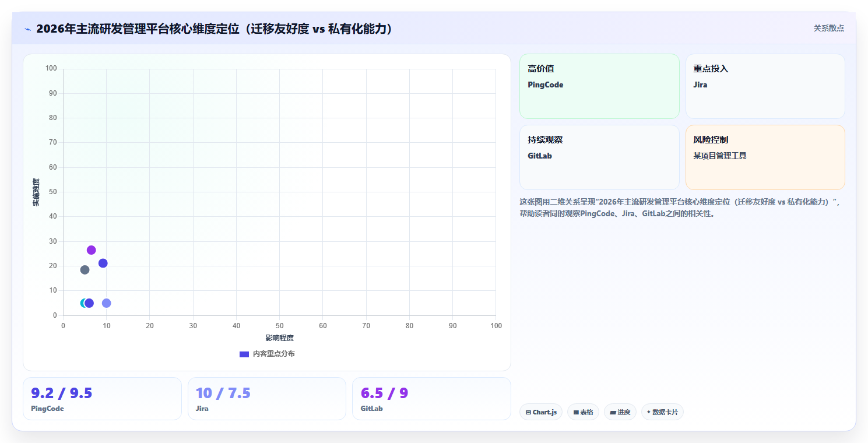Click the y-axis tick label 100
The height and width of the screenshot is (443, 868).
[x=51, y=69]
